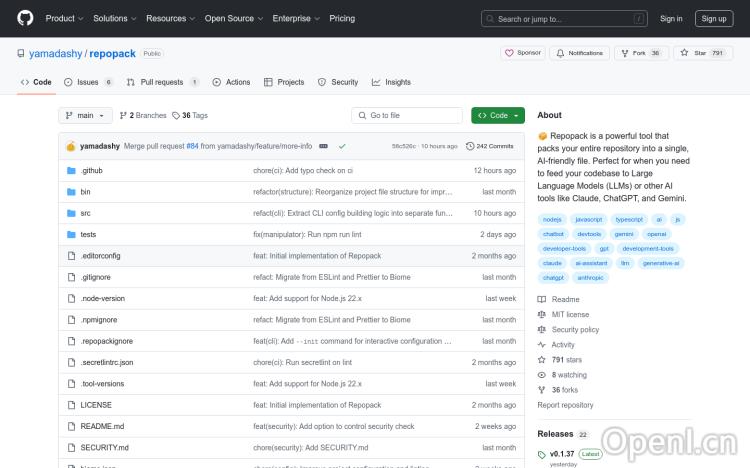Viewport: 750px width, 468px height.
Task: Open the 36 Tags list
Action: (x=190, y=116)
